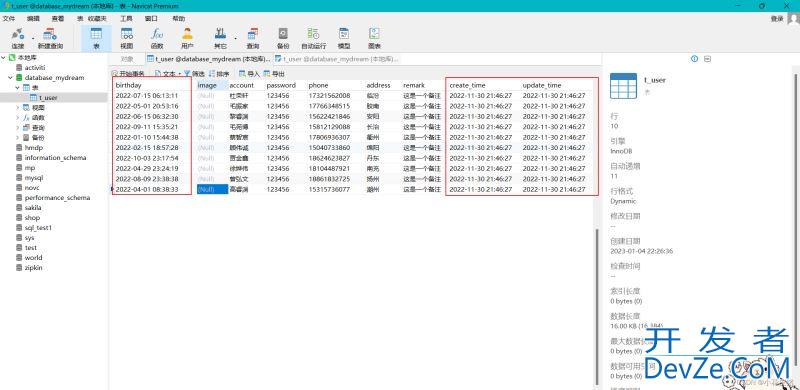
Task: Select the sakila database
Action: (33, 208)
